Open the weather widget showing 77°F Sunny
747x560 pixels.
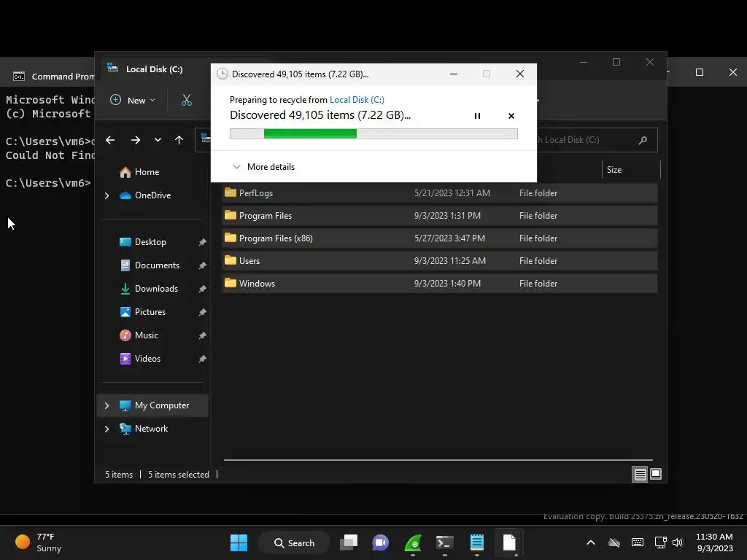pos(39,542)
